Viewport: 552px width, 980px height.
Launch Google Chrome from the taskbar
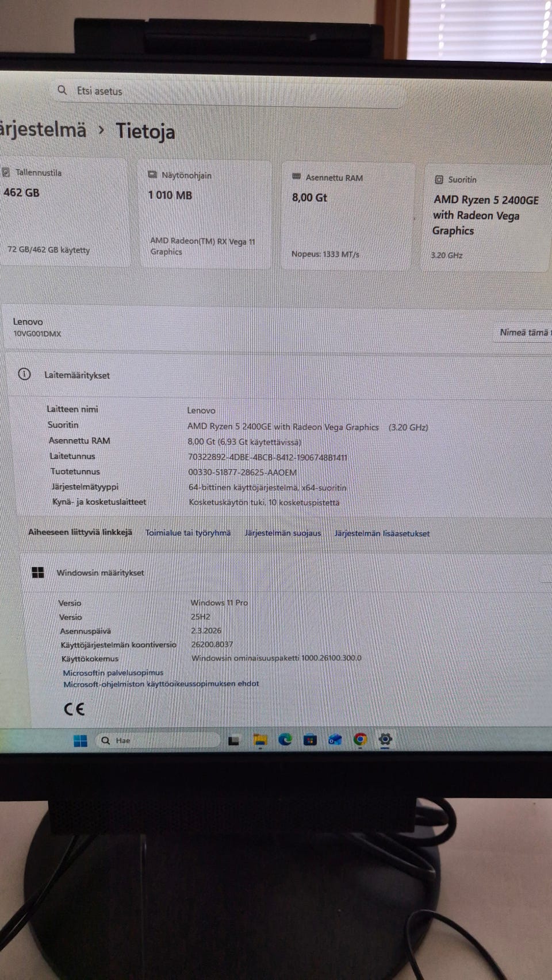click(x=360, y=739)
